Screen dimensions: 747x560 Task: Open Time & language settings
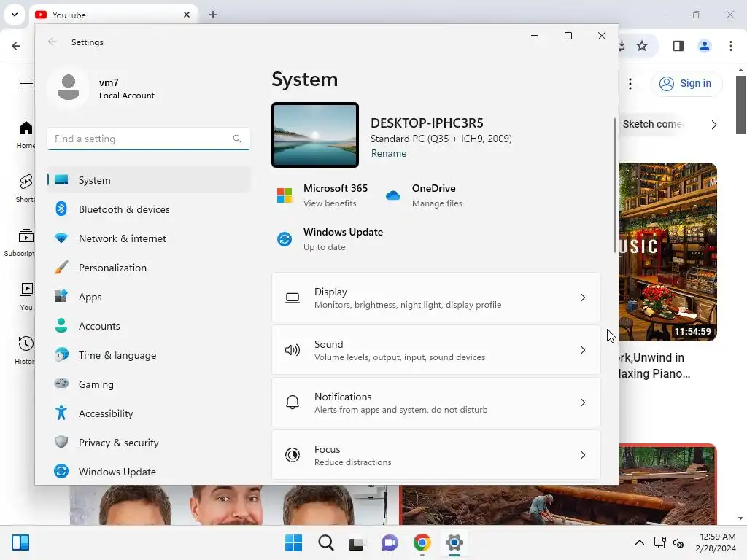click(149, 355)
